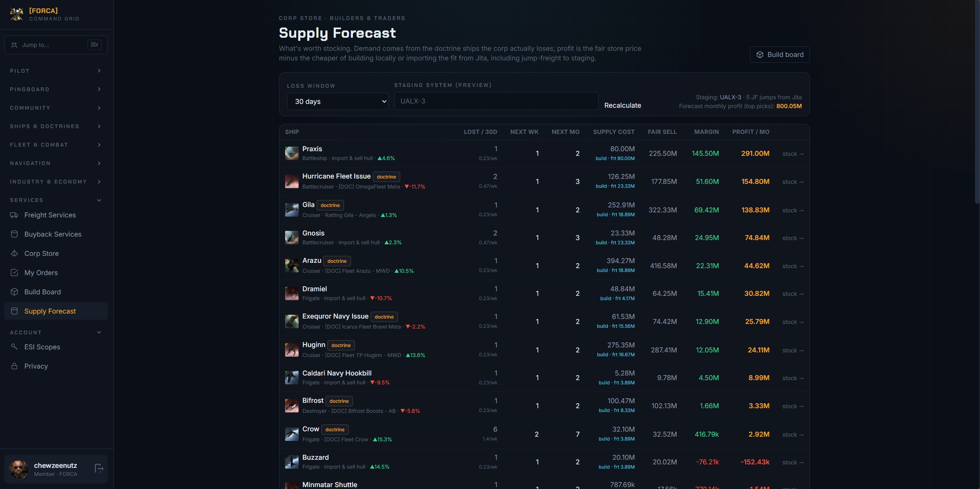The height and width of the screenshot is (489, 980).
Task: Click the chewzeenutz avatar portrait
Action: click(x=19, y=469)
